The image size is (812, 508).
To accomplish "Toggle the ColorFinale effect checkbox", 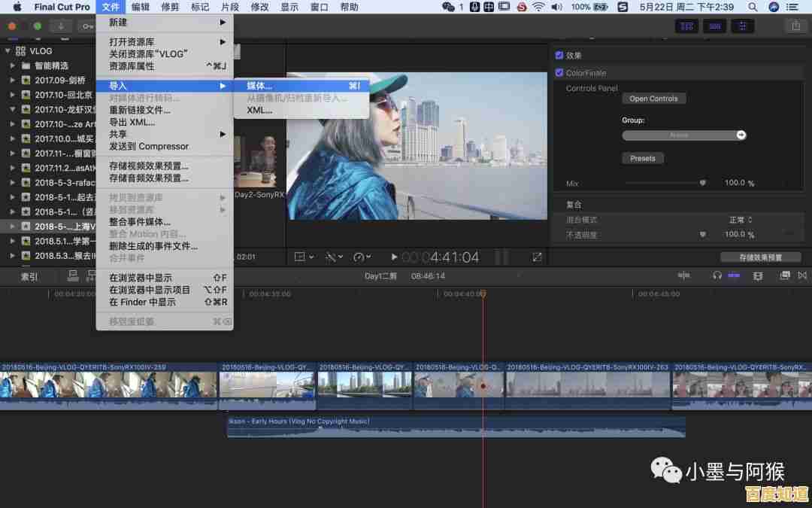I will coord(558,72).
